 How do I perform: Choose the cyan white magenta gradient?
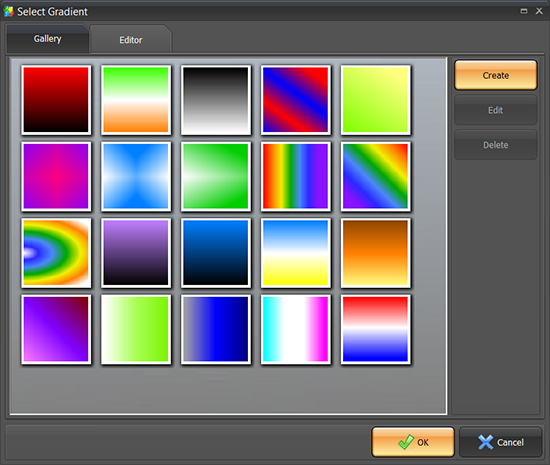click(x=296, y=329)
